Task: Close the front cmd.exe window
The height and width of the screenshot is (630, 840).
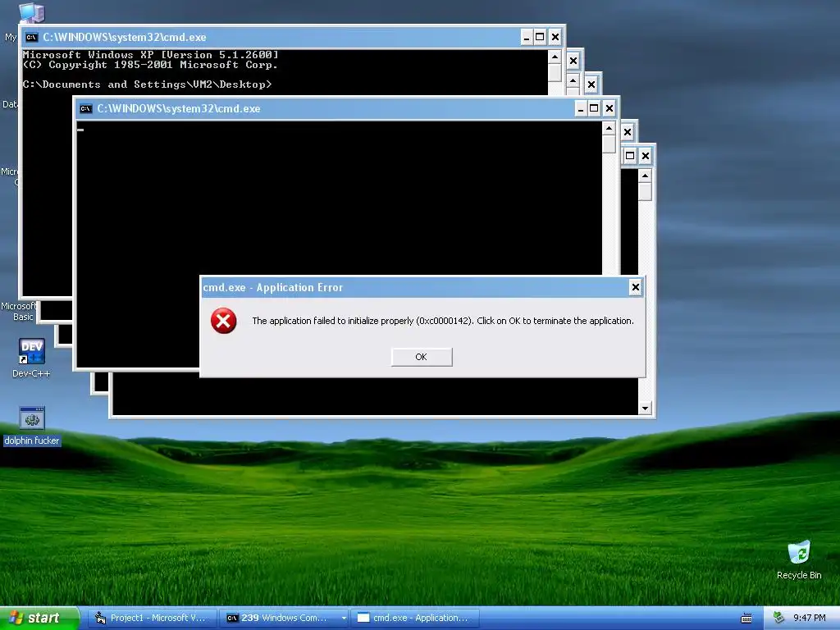Action: tap(609, 109)
